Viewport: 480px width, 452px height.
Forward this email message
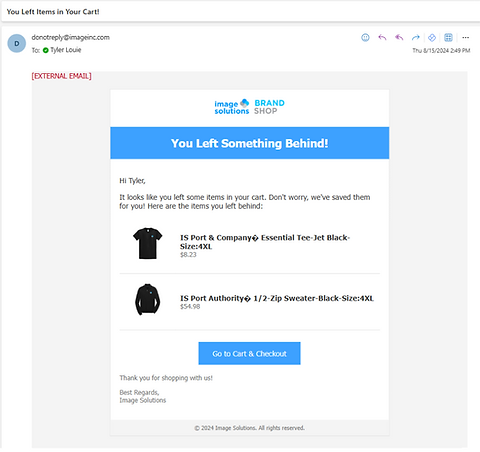[x=415, y=38]
